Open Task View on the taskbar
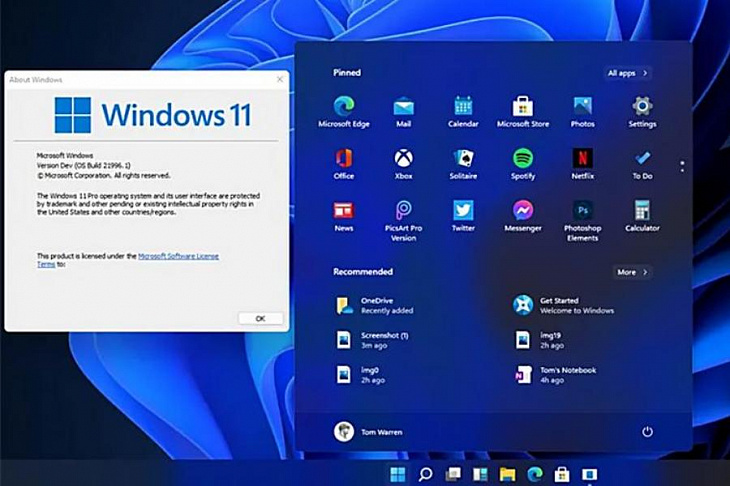Image resolution: width=730 pixels, height=486 pixels. pos(453,474)
